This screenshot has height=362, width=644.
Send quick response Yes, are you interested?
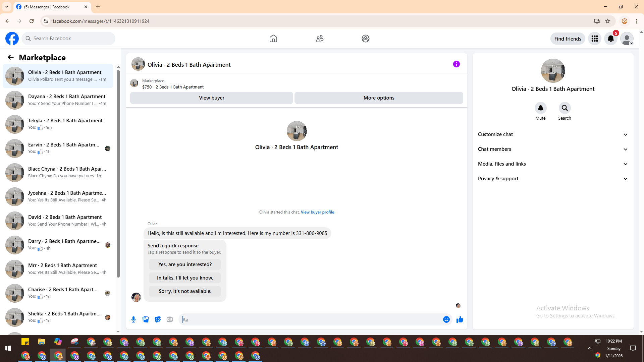click(x=185, y=264)
